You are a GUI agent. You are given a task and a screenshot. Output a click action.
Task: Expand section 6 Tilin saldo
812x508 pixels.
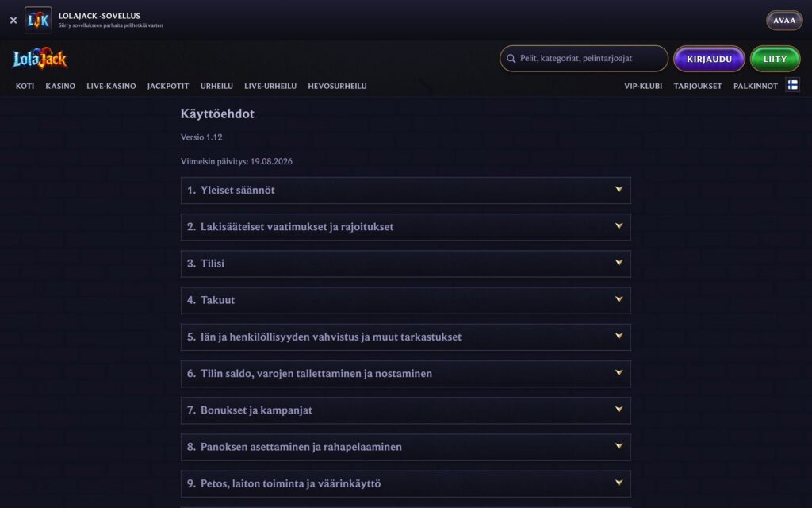coord(405,374)
